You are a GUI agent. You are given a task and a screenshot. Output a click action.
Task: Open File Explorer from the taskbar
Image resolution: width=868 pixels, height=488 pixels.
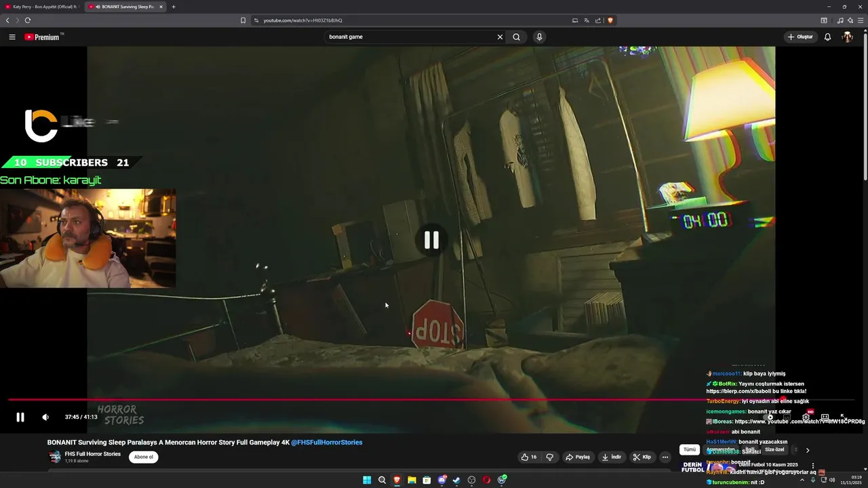tap(412, 480)
